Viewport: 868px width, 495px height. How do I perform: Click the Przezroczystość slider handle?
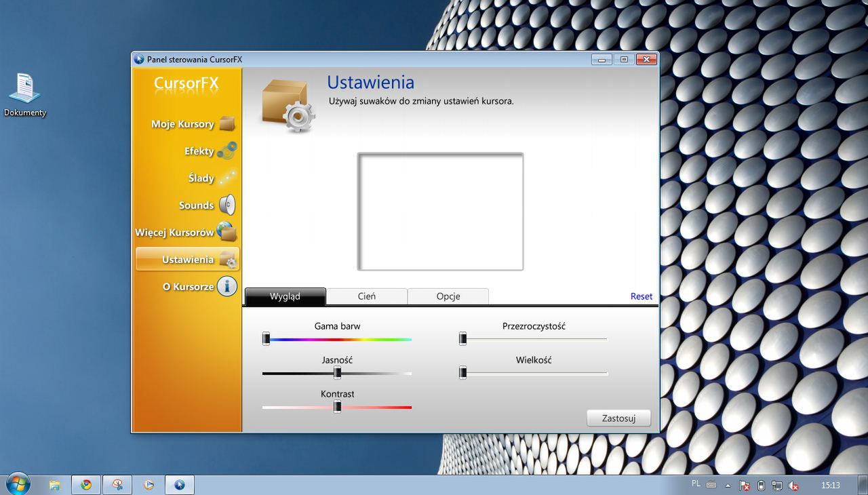pos(462,338)
